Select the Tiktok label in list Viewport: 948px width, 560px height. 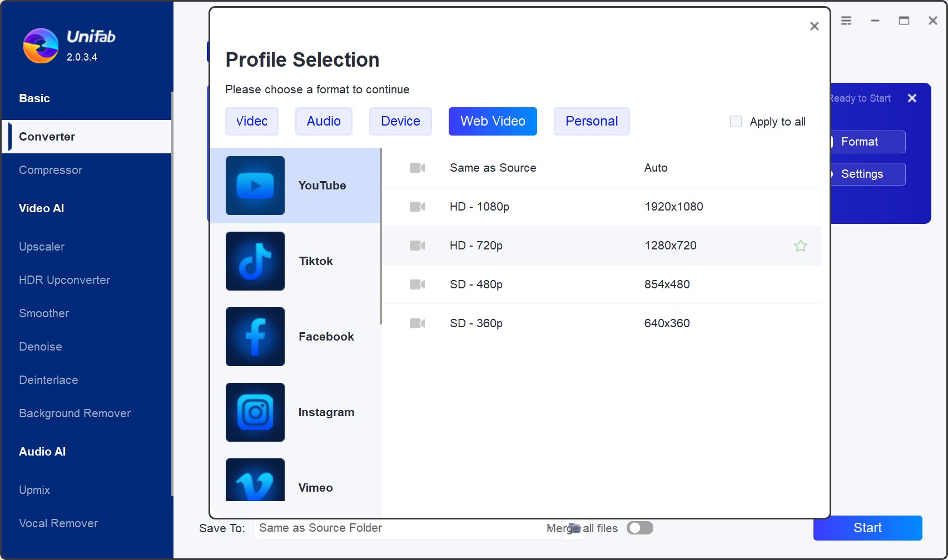coord(316,261)
